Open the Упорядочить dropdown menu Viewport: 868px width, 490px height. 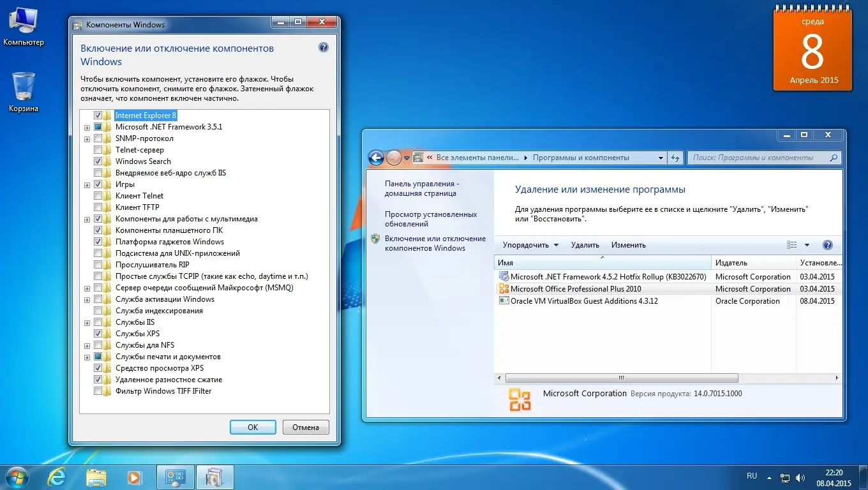click(x=530, y=245)
